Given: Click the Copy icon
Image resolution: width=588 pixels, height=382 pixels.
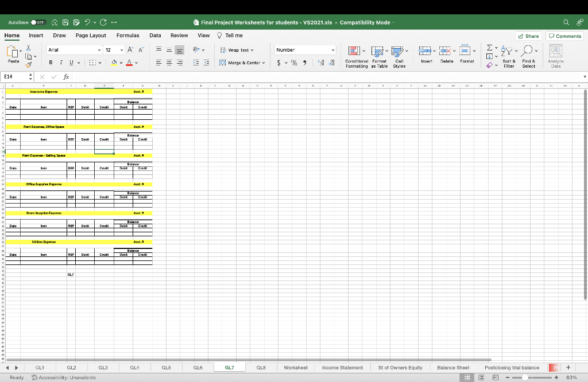Looking at the screenshot, I should 29,57.
